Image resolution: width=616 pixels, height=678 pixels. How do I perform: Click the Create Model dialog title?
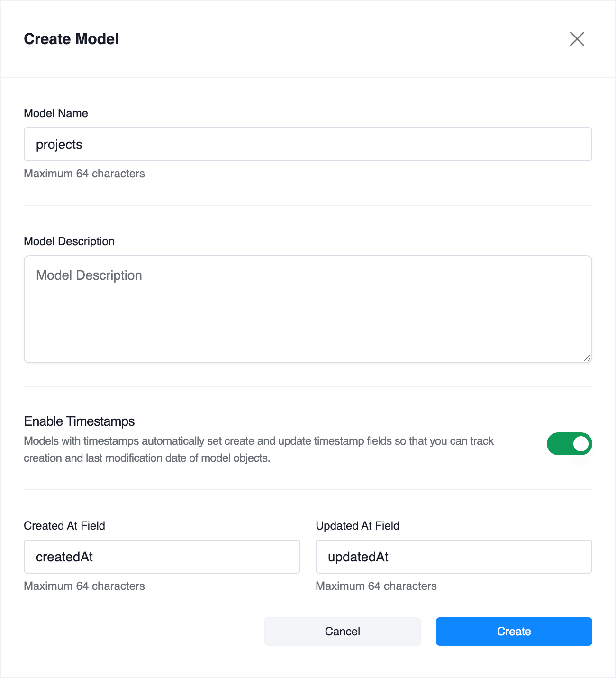click(71, 39)
